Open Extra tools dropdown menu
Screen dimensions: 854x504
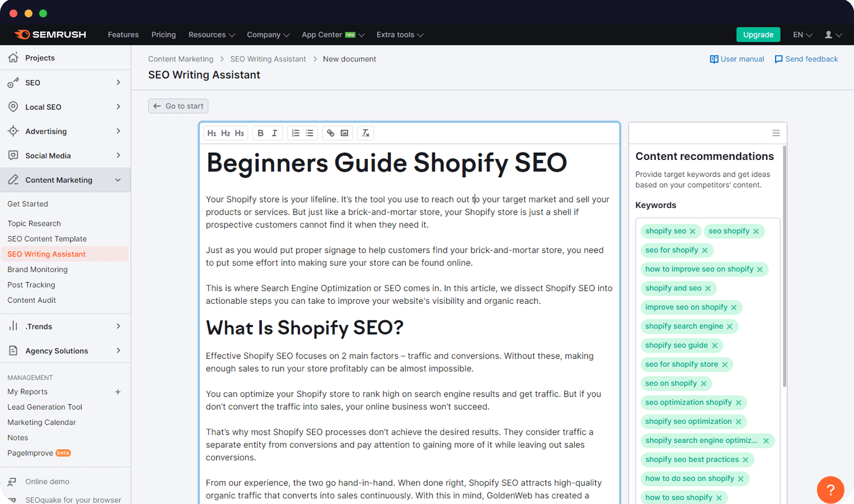(x=400, y=35)
